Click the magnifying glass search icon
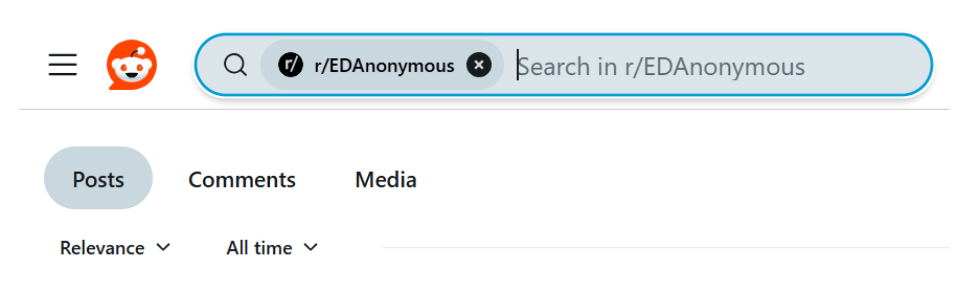This screenshot has width=980, height=282. [235, 65]
